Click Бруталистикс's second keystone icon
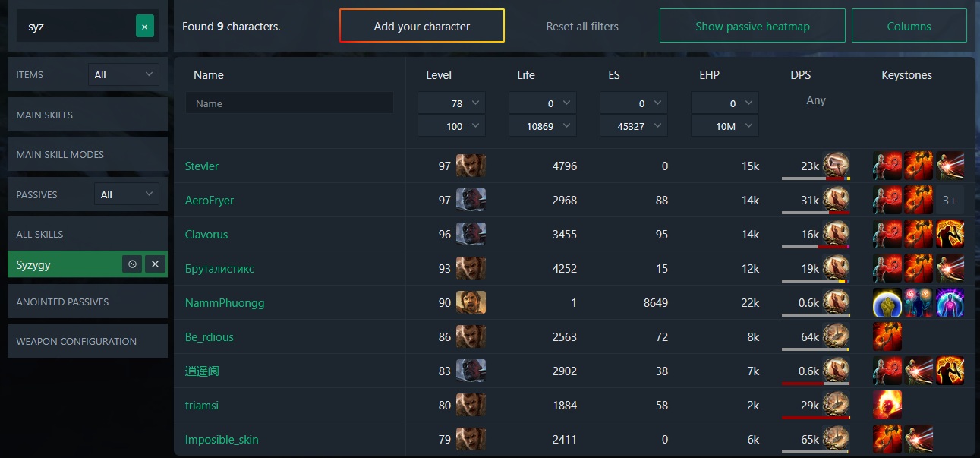980x458 pixels. [919, 268]
